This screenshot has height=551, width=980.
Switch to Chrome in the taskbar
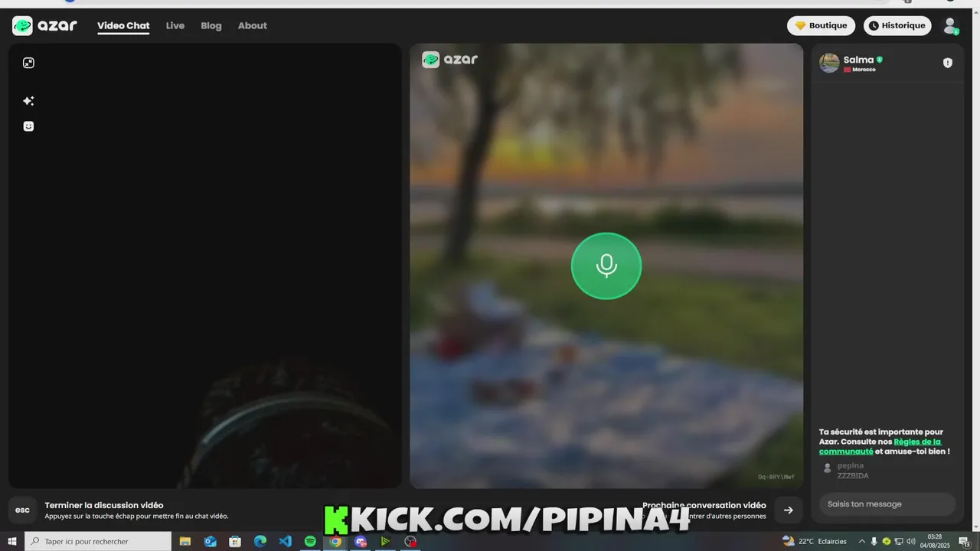[335, 541]
